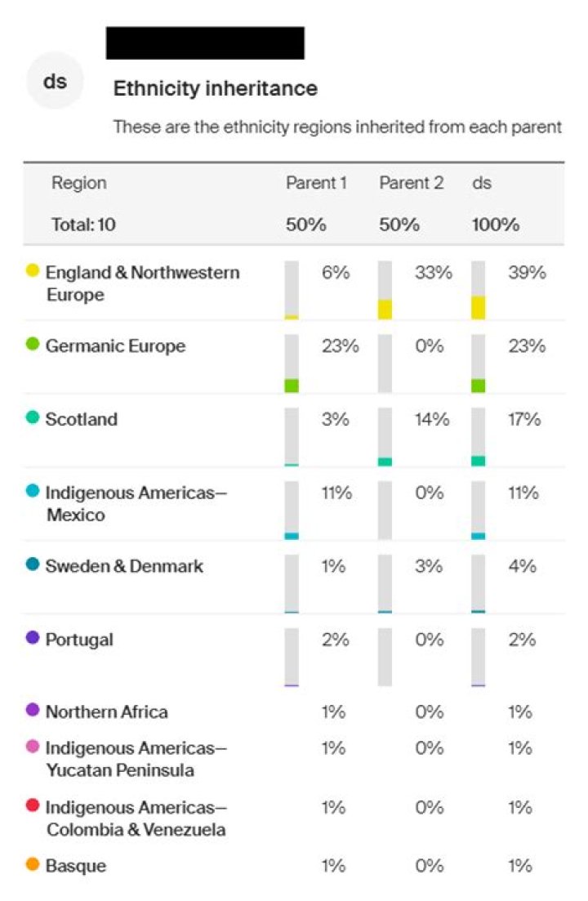The image size is (588, 901).
Task: Click Parent 1 bar for Germanic Europe
Action: 292,364
